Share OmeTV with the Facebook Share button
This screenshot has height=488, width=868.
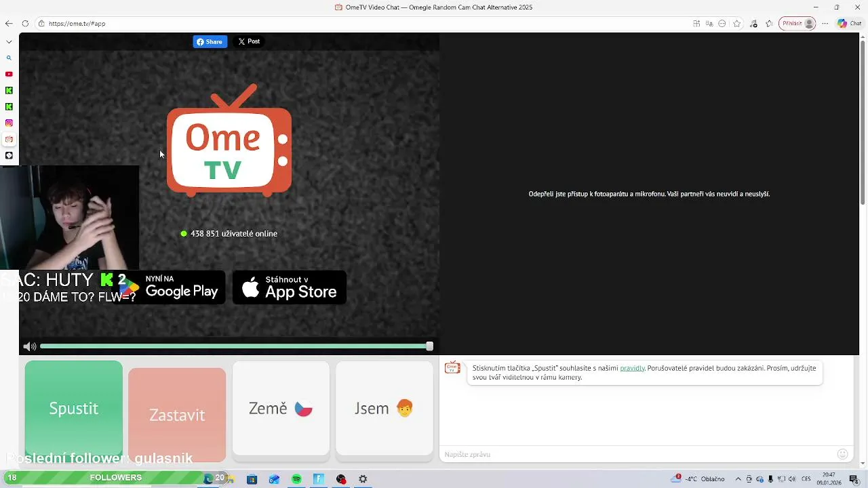(x=210, y=41)
